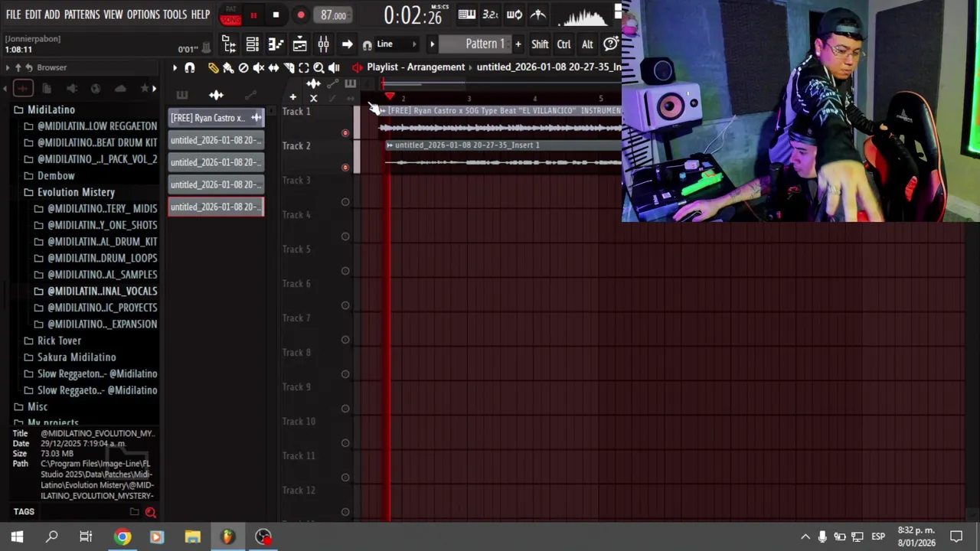Toggle the 3.2 countdown before recording

coord(490,15)
